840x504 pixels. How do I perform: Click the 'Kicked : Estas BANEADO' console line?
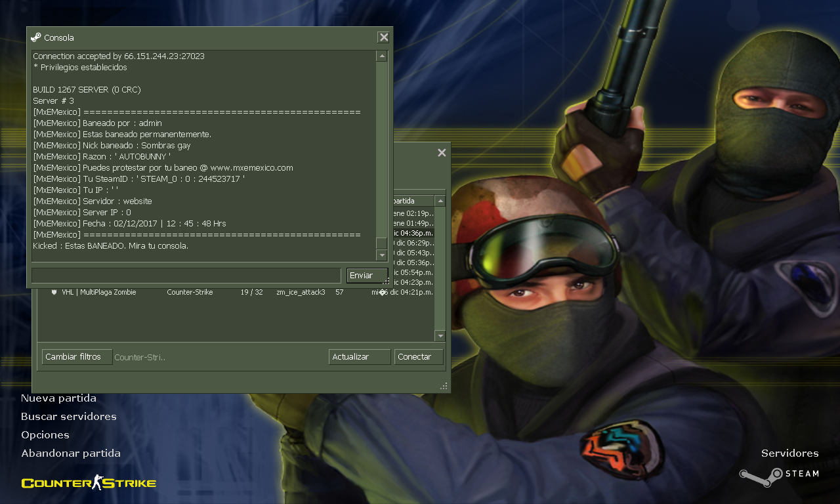[x=111, y=246]
